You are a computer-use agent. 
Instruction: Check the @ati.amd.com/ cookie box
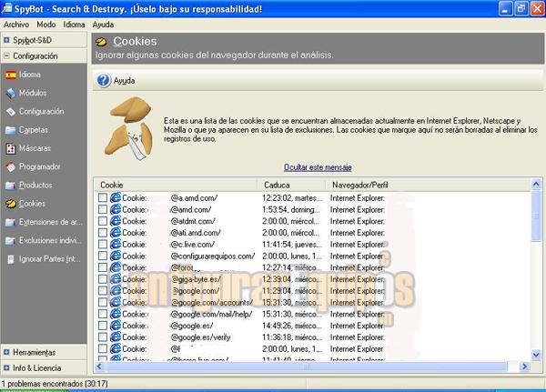click(x=103, y=233)
